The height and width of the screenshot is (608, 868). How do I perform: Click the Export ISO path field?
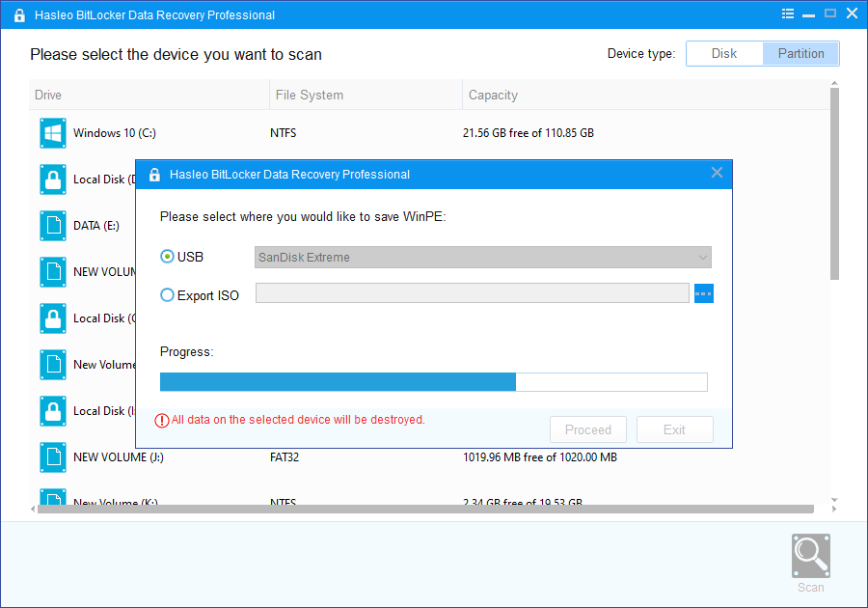[473, 293]
